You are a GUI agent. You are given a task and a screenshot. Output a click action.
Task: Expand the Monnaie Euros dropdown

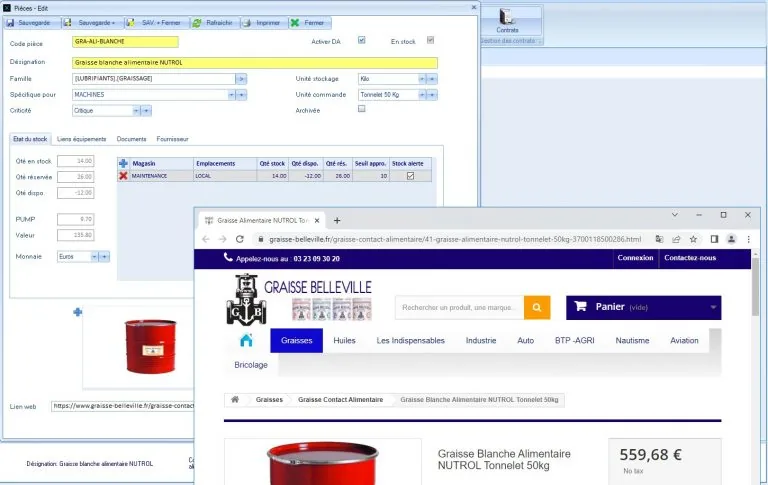(94, 257)
